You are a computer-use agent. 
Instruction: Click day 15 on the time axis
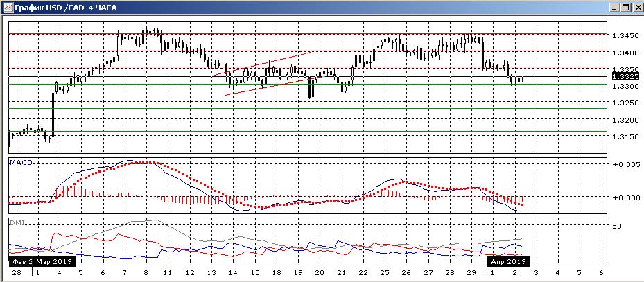254,273
